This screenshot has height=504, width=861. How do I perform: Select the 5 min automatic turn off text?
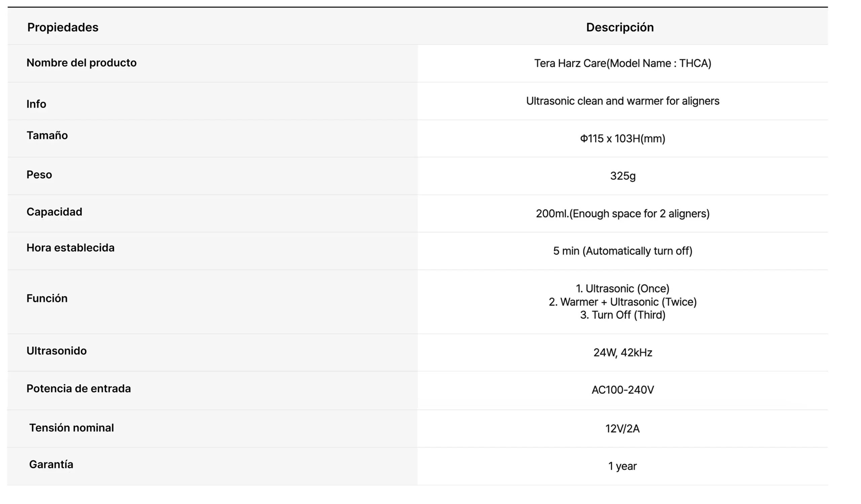623,251
